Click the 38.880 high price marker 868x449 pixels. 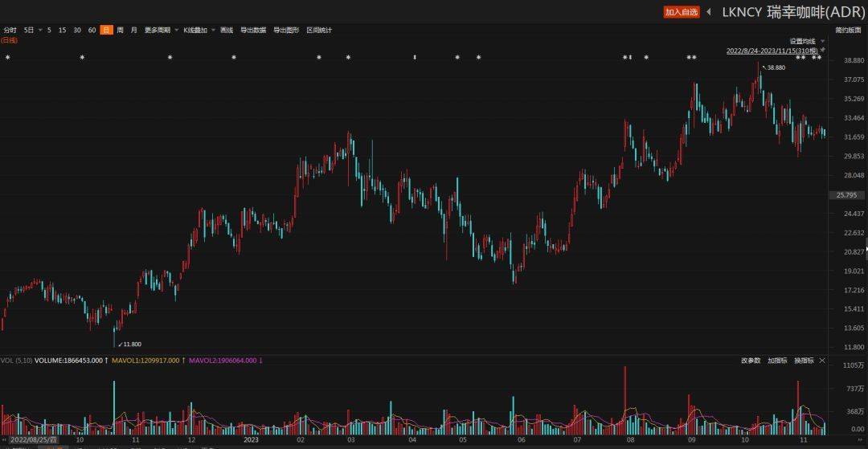775,67
